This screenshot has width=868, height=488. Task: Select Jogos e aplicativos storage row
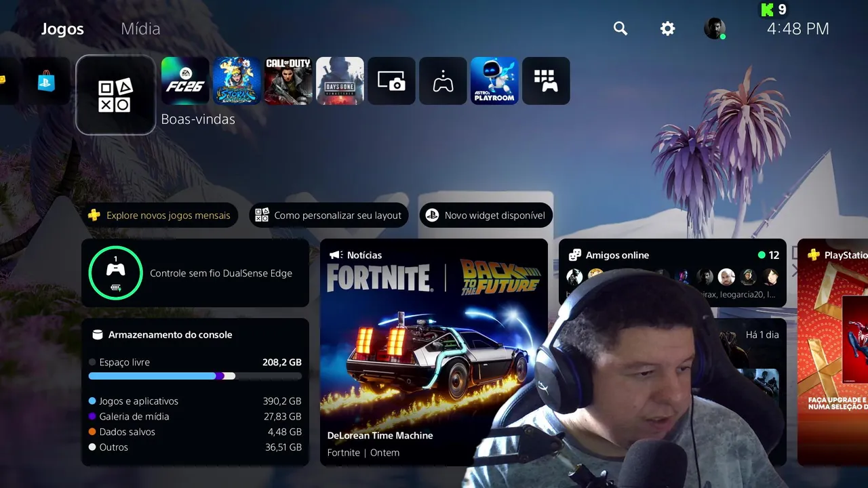195,401
